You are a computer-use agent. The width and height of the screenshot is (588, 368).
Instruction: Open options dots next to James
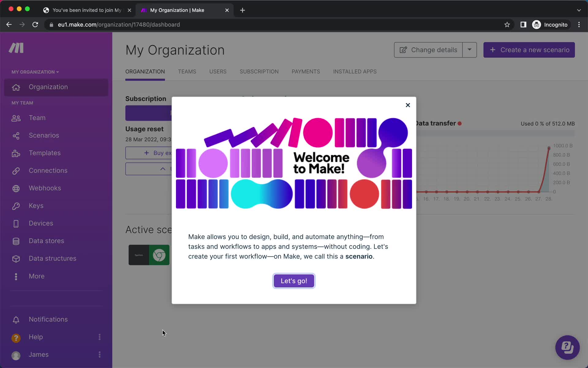[100, 355]
